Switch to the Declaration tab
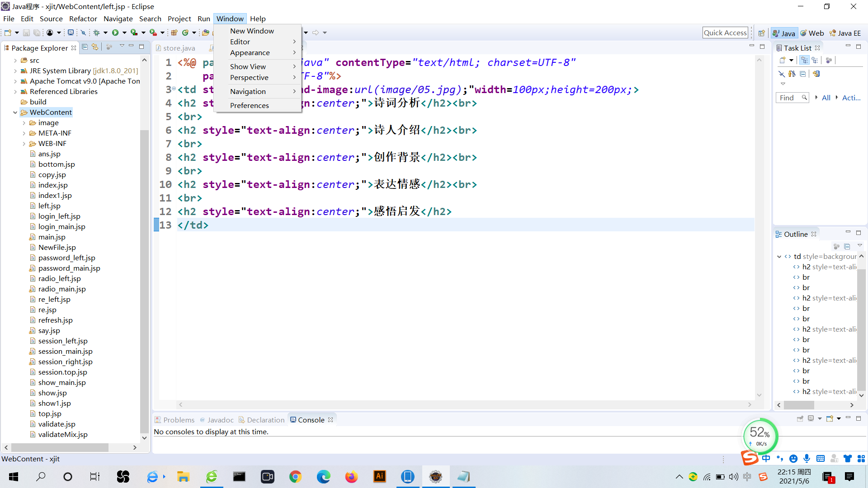The image size is (868, 488). coord(262,420)
